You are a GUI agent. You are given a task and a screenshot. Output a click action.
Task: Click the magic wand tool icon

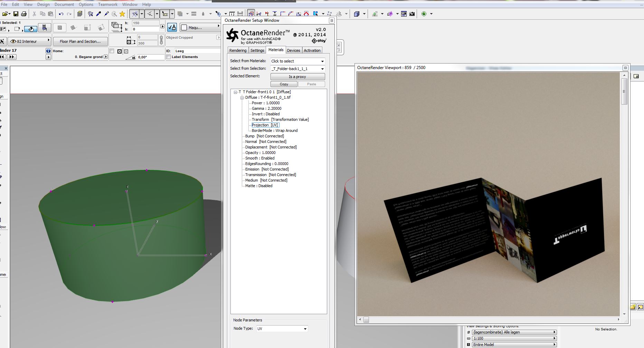point(114,14)
